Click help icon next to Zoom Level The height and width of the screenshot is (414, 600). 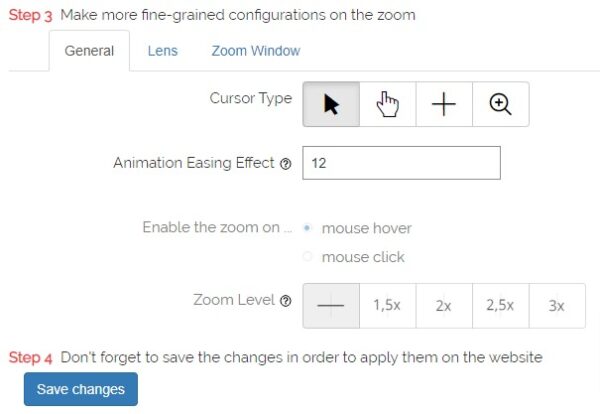[x=286, y=300]
